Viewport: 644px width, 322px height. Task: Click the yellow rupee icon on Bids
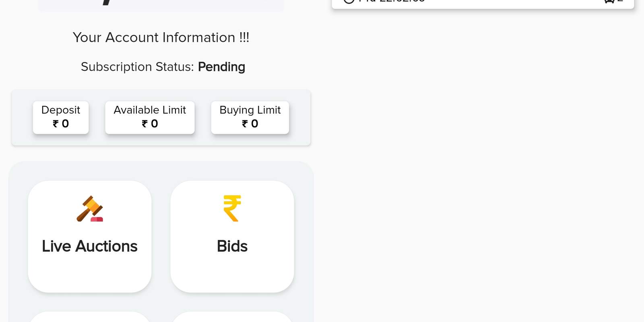[232, 208]
